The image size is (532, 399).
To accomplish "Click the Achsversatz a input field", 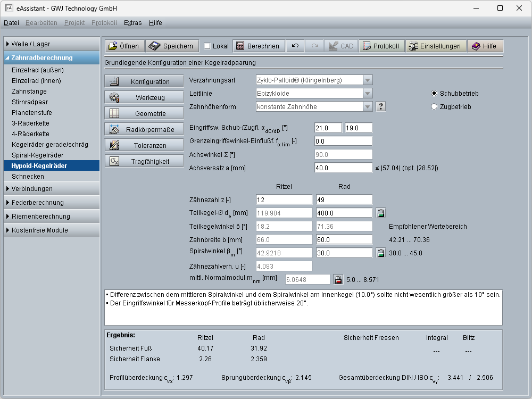I will [x=343, y=168].
